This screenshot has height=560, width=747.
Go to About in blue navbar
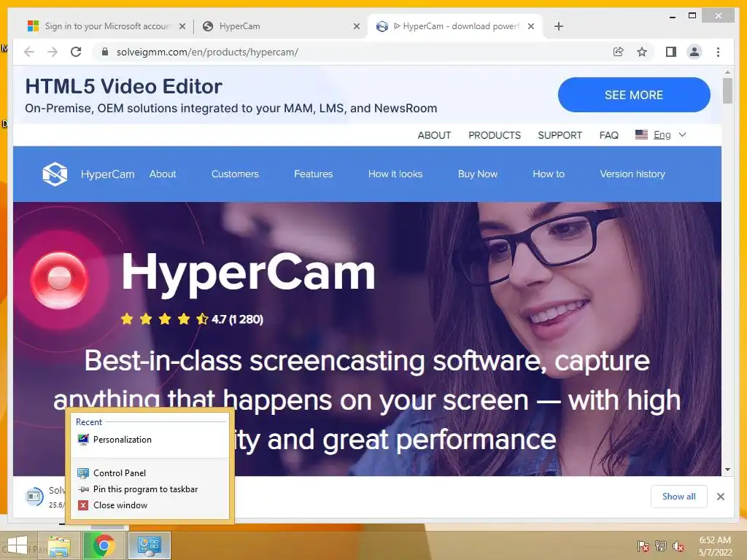163,174
